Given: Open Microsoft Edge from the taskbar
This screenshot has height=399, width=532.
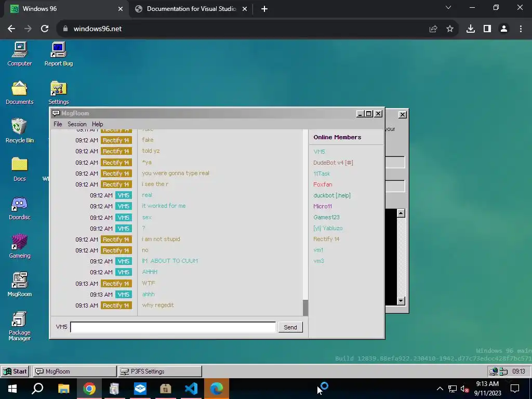Looking at the screenshot, I should coord(217,389).
